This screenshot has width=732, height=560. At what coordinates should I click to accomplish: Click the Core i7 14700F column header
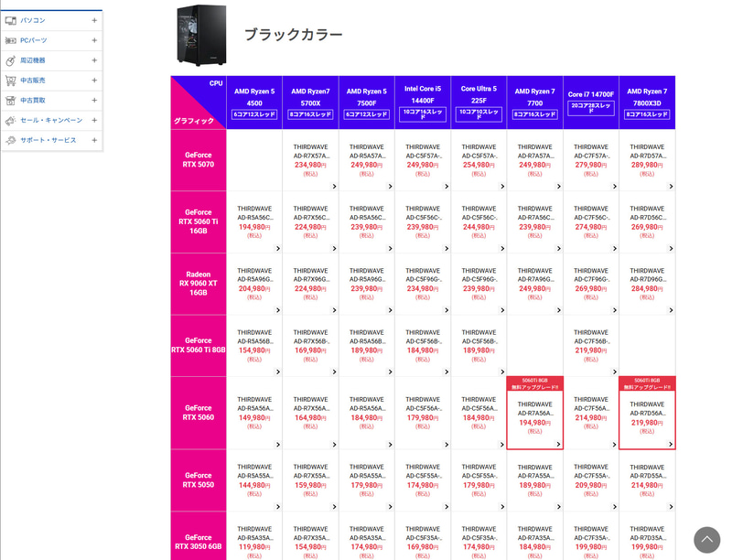click(x=591, y=102)
